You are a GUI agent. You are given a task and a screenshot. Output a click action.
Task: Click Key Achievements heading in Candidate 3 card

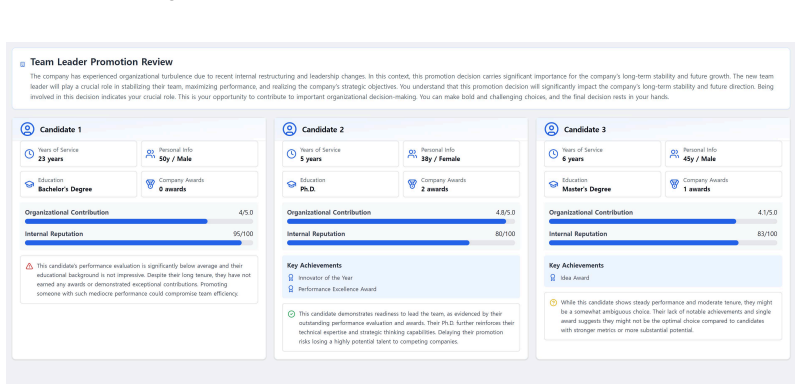(x=576, y=266)
